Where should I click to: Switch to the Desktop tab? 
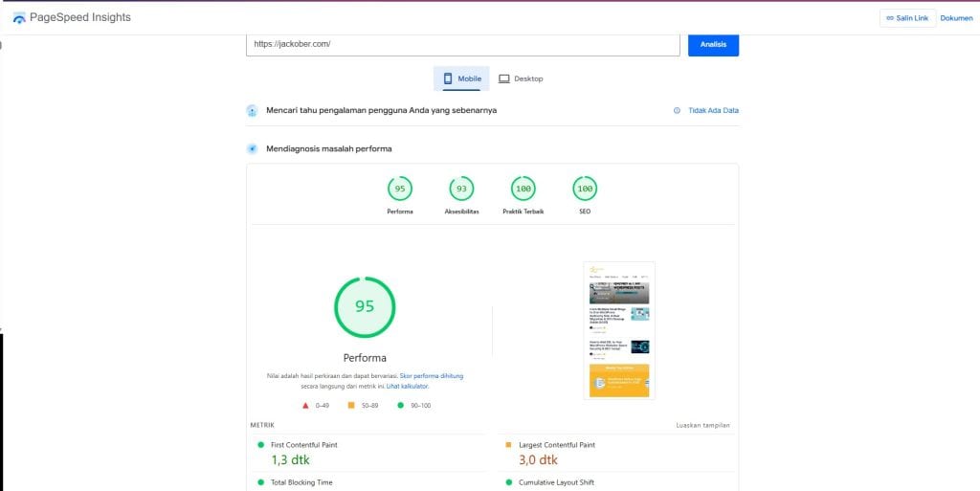pos(521,78)
